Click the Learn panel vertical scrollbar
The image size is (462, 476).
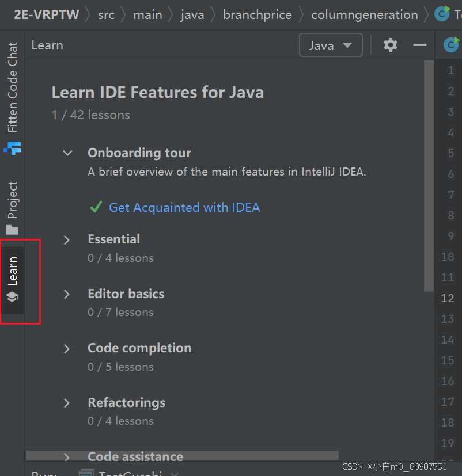pos(429,176)
